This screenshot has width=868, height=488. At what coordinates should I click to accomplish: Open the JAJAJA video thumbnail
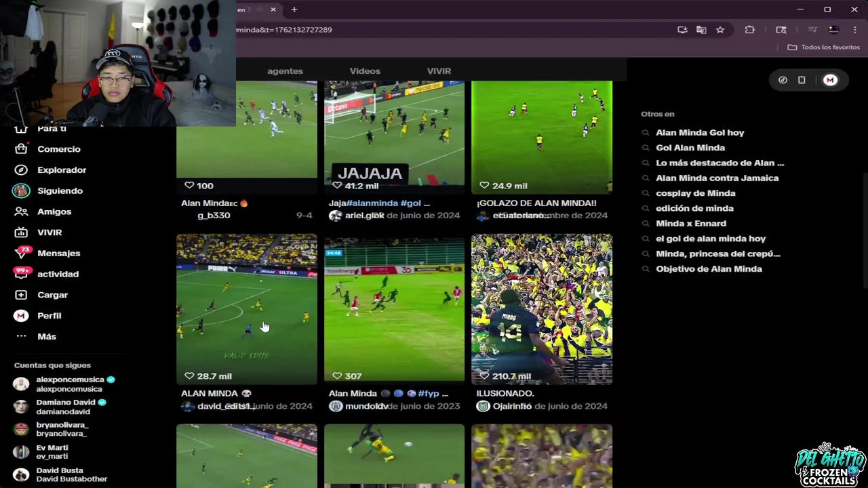coord(394,137)
